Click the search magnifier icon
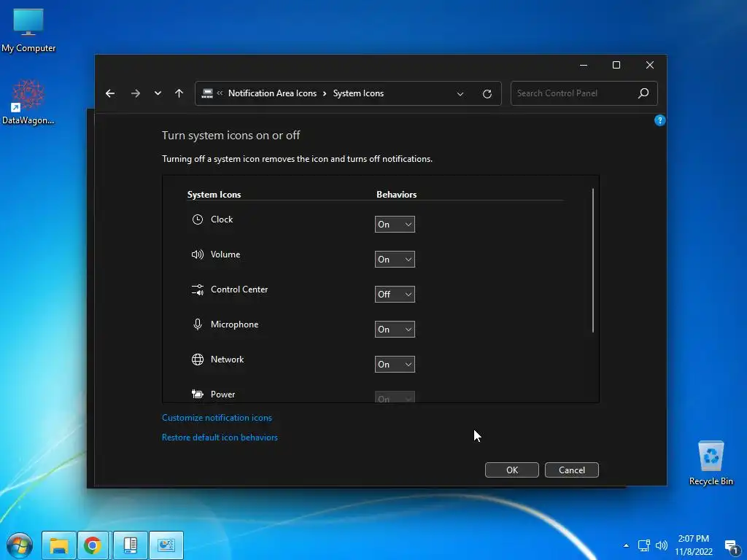 point(643,93)
